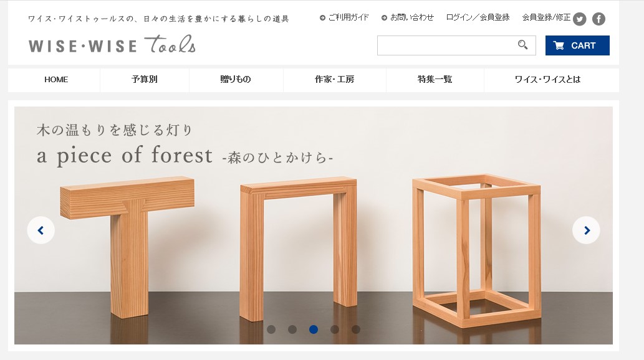Select the fourth carousel dot
This screenshot has height=360, width=644.
(335, 329)
